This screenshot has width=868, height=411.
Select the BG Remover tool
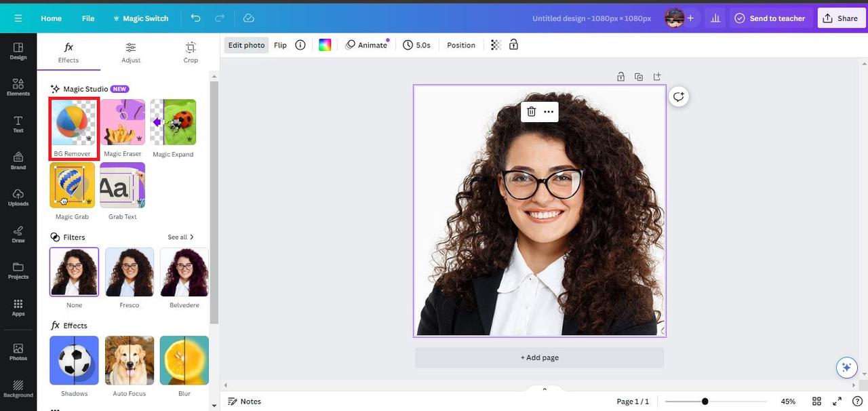[73, 128]
